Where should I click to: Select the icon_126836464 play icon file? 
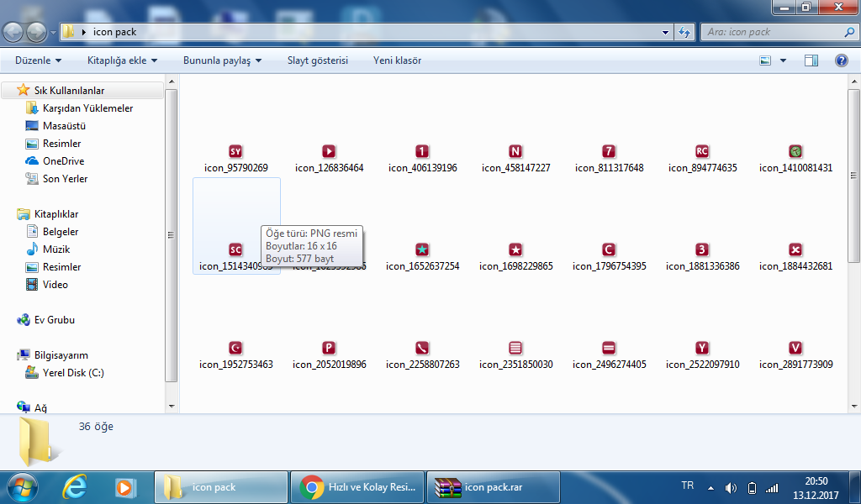click(329, 159)
